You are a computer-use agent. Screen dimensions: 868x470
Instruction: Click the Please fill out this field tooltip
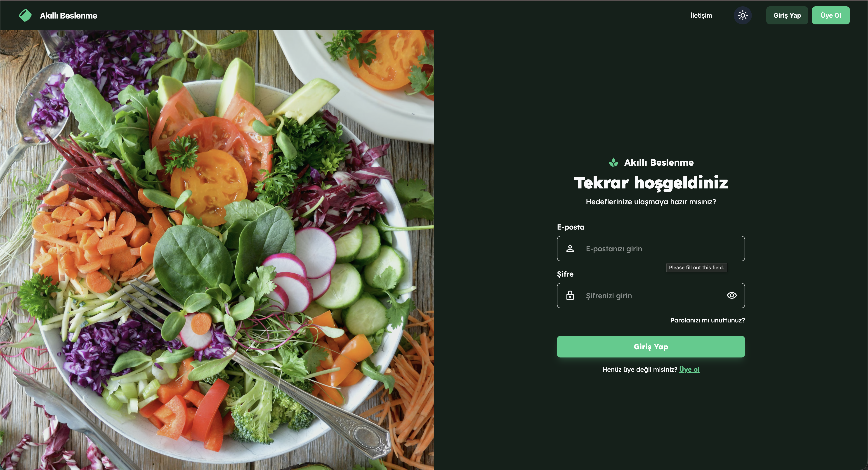[696, 268]
